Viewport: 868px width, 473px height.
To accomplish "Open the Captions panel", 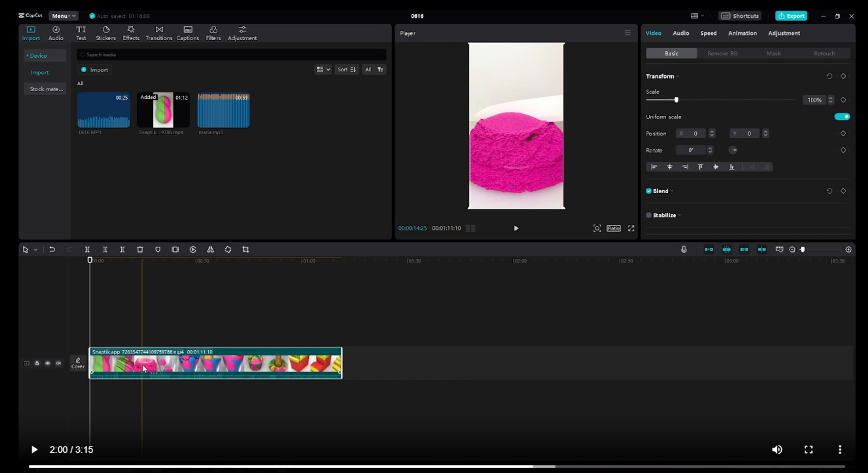I will 188,33.
